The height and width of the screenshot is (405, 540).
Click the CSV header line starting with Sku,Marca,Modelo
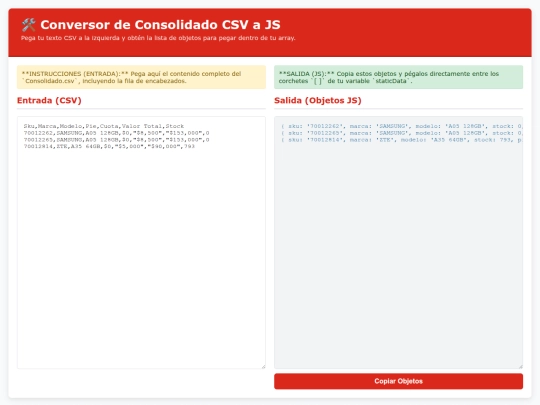pyautogui.click(x=104, y=126)
